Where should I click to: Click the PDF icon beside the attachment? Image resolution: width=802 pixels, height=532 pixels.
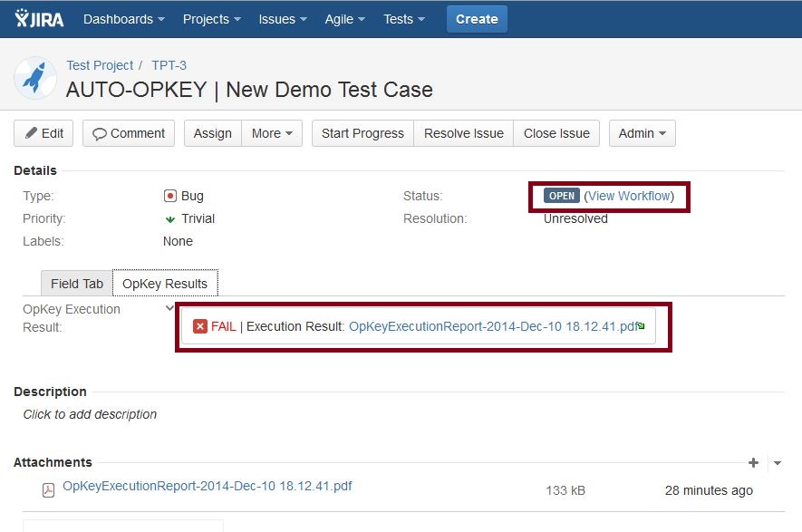(48, 490)
